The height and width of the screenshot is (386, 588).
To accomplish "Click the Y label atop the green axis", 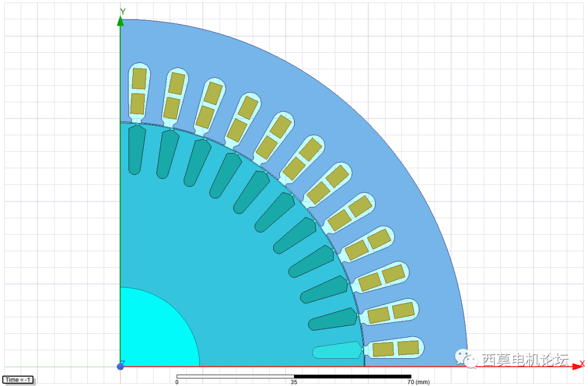I will [123, 11].
